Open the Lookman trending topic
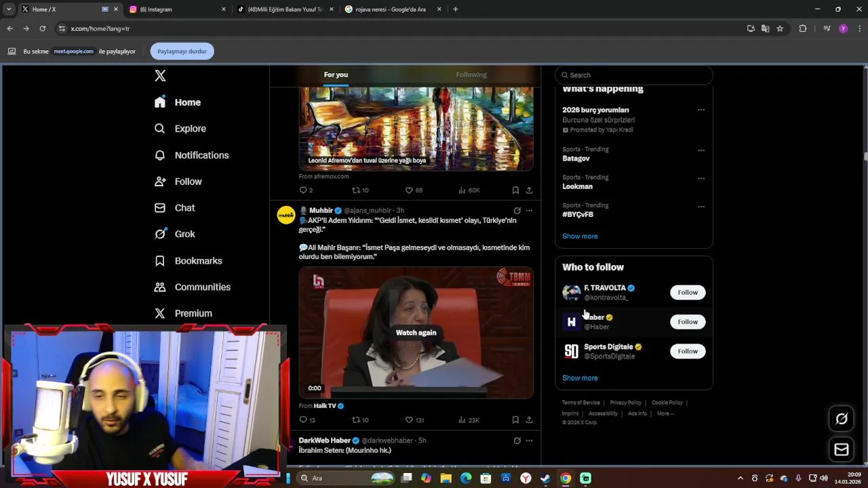The width and height of the screenshot is (868, 488). point(577,186)
